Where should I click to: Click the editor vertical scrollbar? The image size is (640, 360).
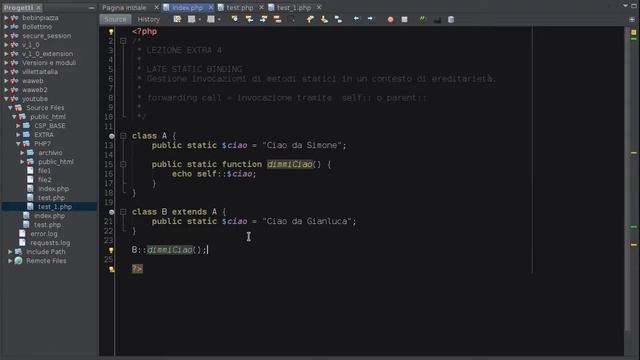coord(627,180)
